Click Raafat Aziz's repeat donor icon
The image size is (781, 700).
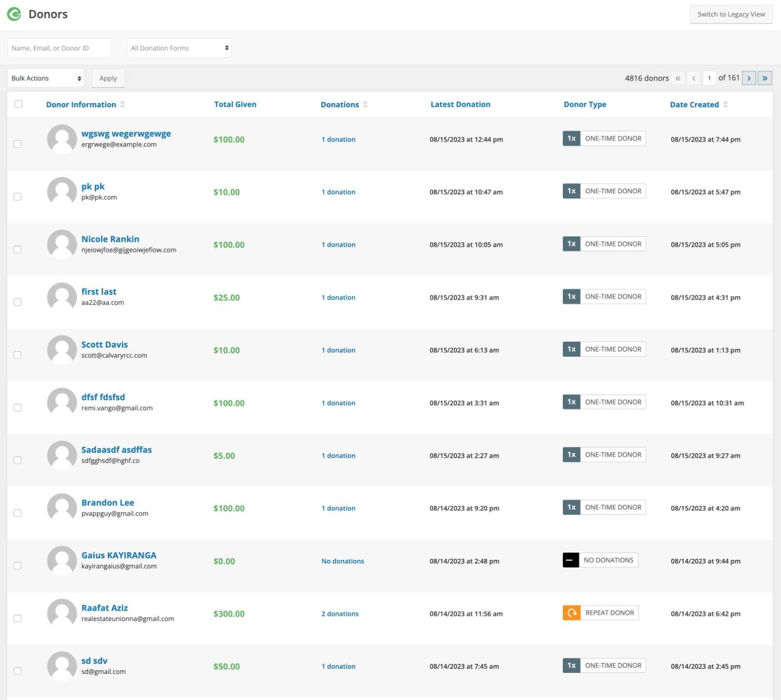coord(571,613)
